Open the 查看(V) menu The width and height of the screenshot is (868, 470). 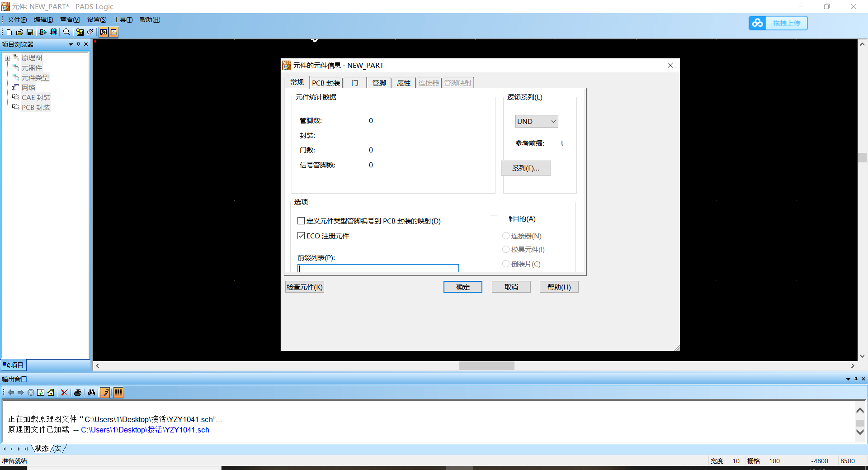tap(70, 19)
